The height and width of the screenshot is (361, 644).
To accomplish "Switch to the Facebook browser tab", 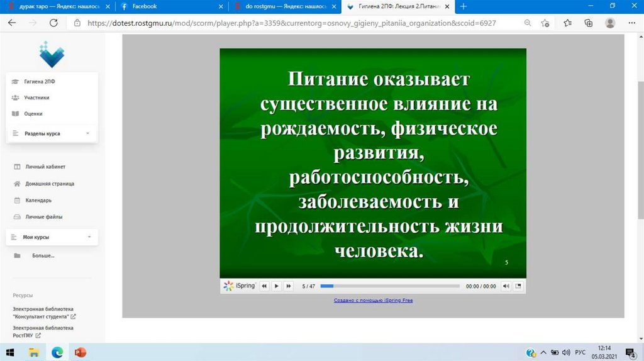I will (170, 6).
